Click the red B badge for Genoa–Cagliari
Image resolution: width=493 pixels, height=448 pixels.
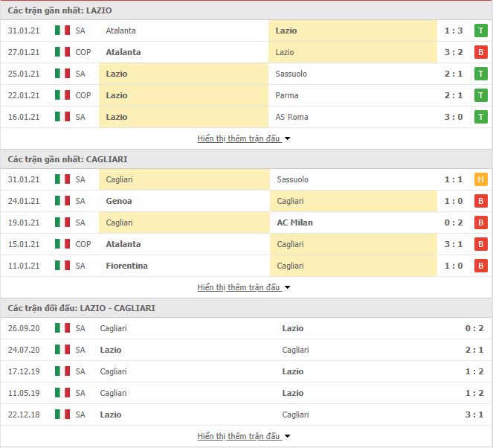point(480,201)
